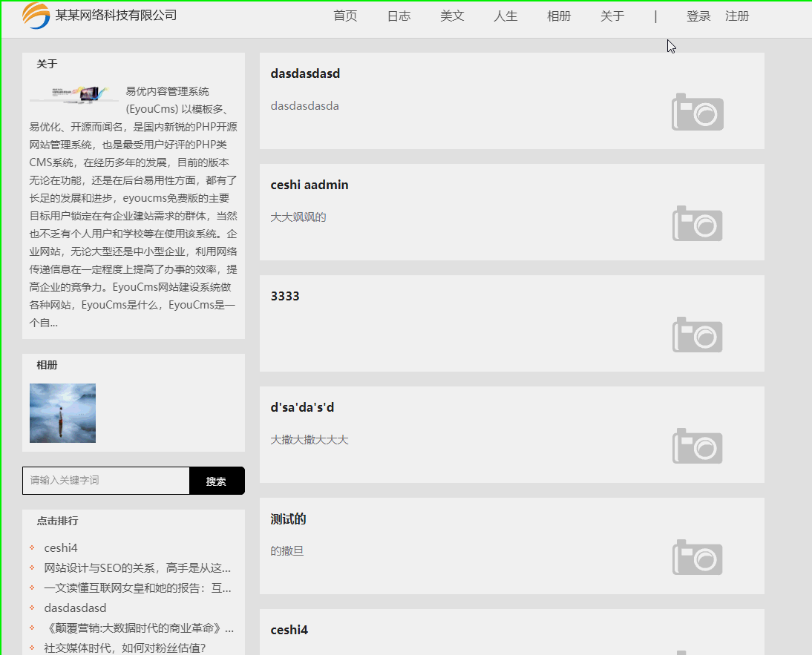Focus the 请输入关键字词 search field
Screen dimensions: 812x655
105,481
